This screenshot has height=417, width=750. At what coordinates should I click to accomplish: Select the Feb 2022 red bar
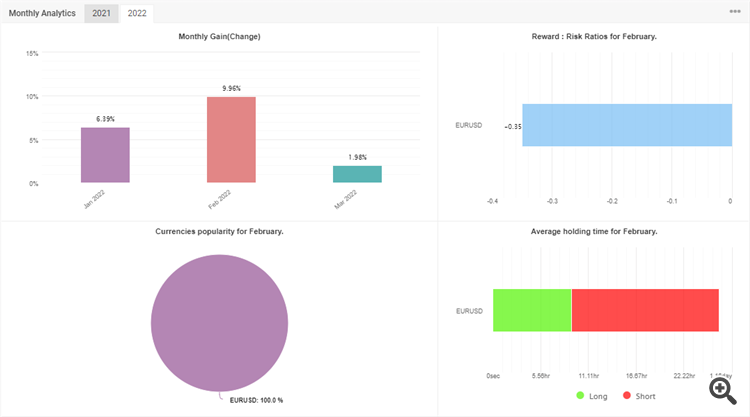(231, 140)
